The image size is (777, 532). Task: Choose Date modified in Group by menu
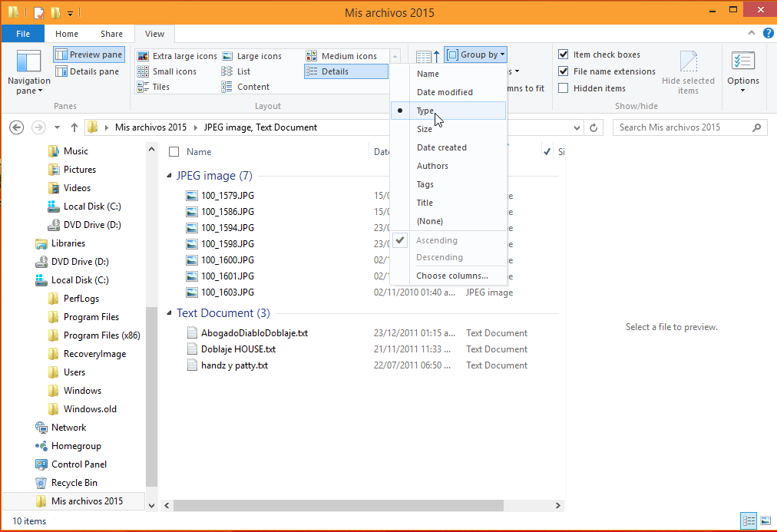[445, 92]
